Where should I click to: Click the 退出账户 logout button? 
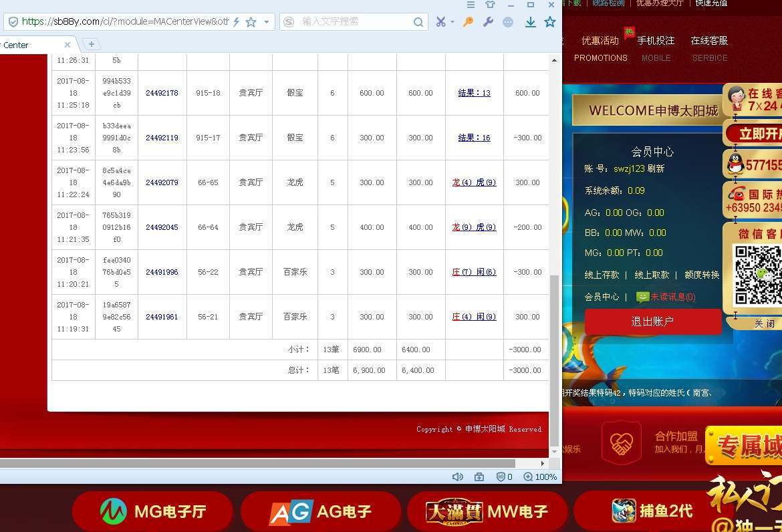point(653,321)
